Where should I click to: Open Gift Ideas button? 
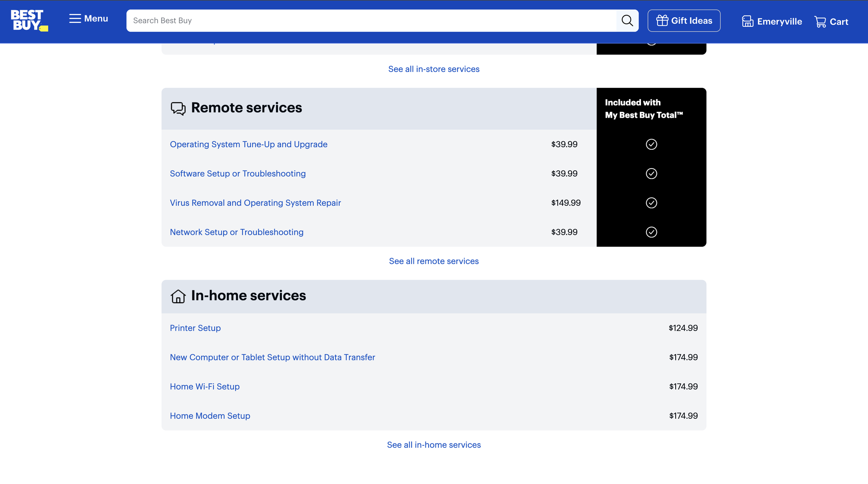click(684, 20)
